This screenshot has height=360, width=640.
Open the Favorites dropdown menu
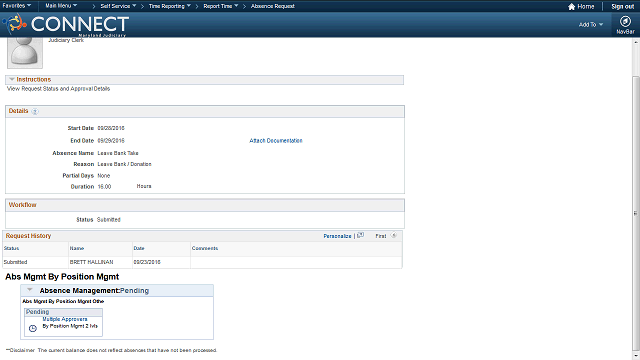pos(17,6)
